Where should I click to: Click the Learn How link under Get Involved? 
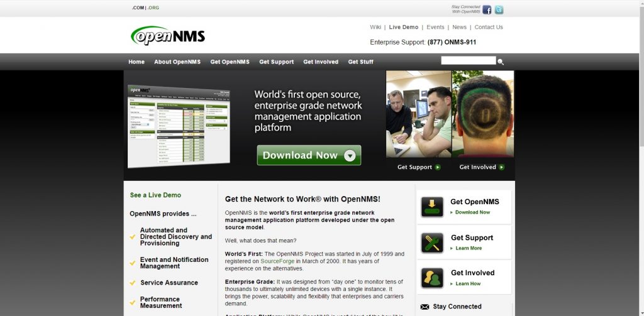point(468,284)
